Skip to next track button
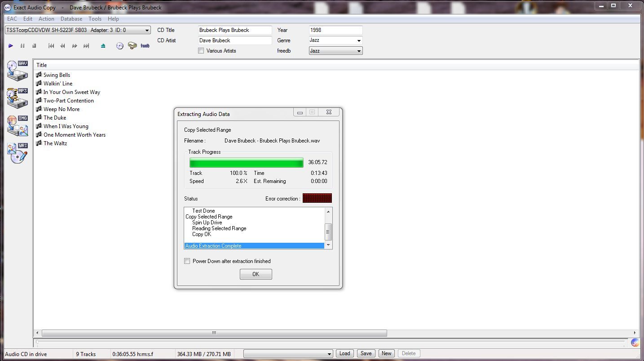 (x=86, y=46)
